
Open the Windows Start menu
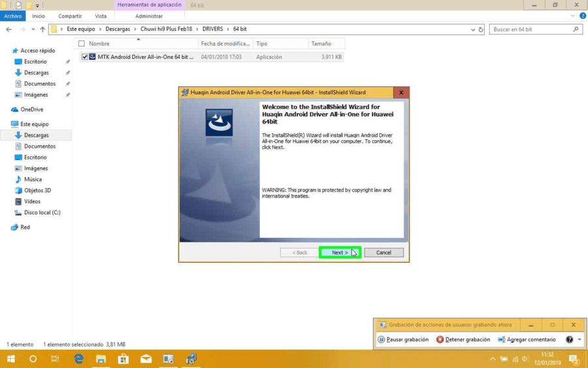(x=11, y=359)
